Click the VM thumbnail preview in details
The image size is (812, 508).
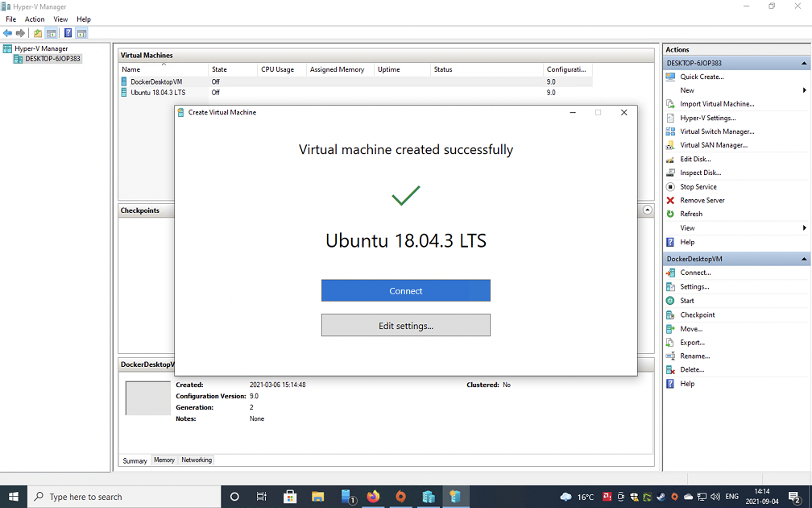pyautogui.click(x=148, y=398)
